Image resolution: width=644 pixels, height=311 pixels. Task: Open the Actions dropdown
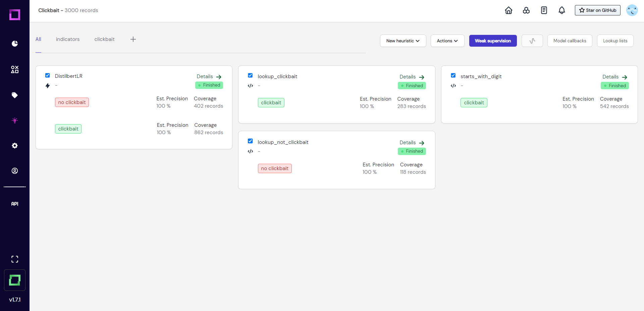(447, 41)
